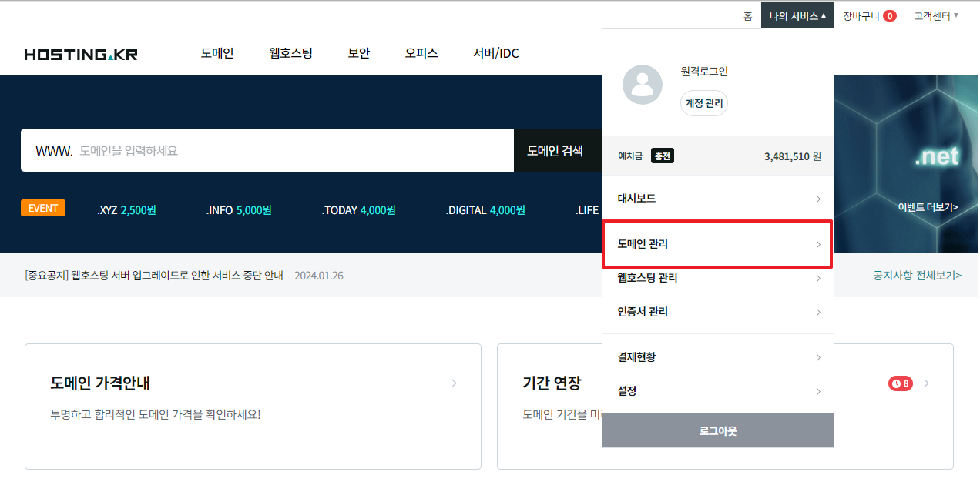The image size is (980, 482).
Task: Click the user profile avatar icon
Action: pyautogui.click(x=642, y=85)
